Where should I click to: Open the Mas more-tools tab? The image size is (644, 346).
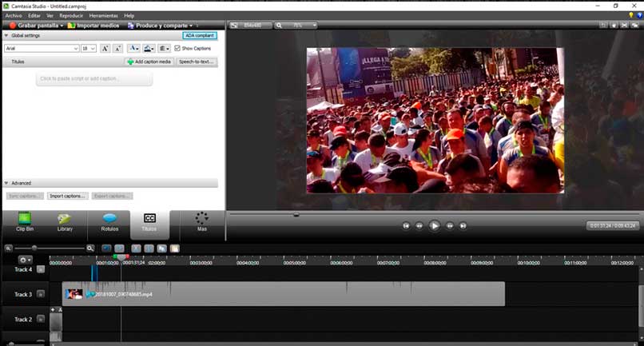(201, 222)
